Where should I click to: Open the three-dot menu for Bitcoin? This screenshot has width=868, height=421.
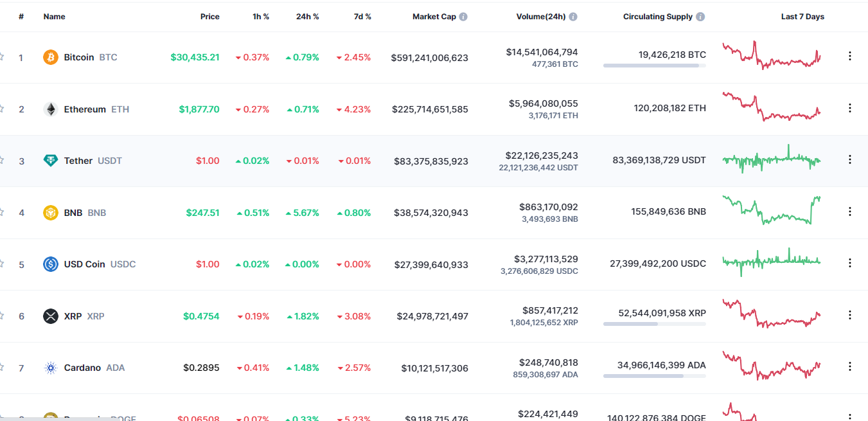pos(850,57)
